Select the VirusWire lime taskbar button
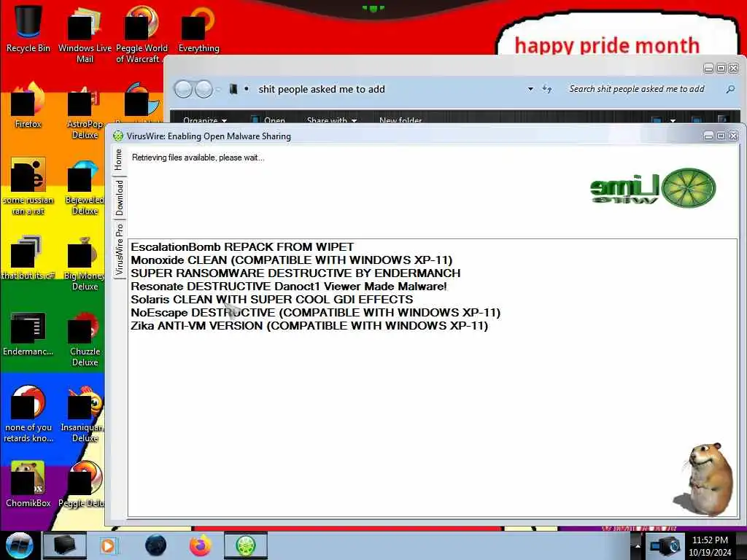Image resolution: width=747 pixels, height=560 pixels. point(246,545)
